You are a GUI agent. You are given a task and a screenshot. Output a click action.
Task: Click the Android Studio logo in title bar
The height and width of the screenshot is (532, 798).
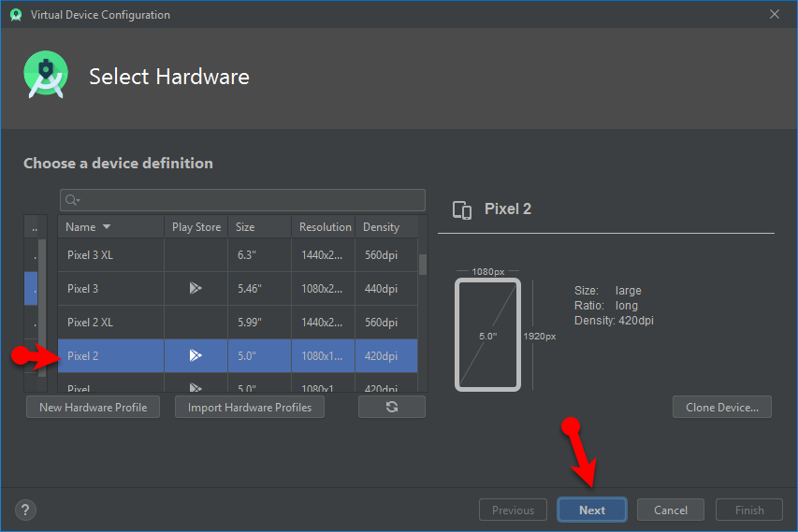click(x=15, y=15)
